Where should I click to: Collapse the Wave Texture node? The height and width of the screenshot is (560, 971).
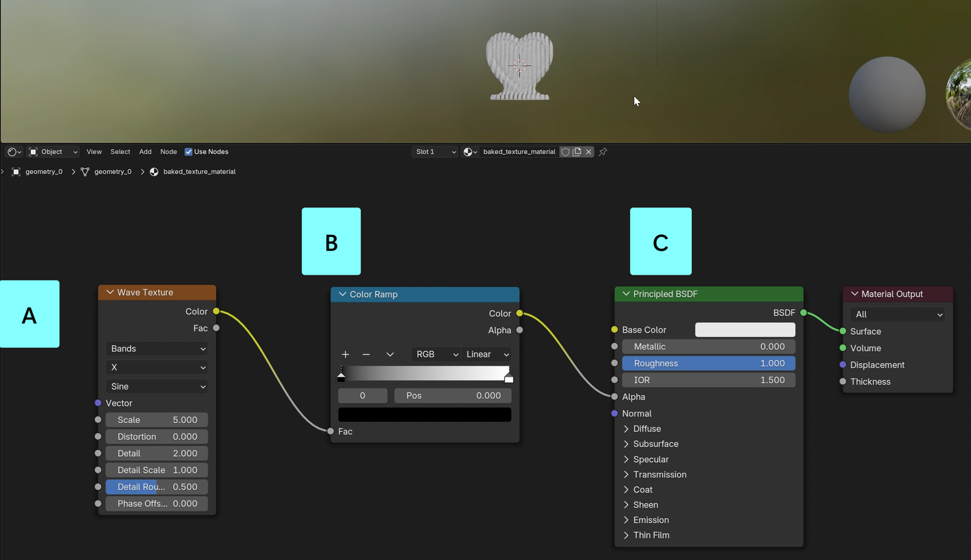[110, 293]
